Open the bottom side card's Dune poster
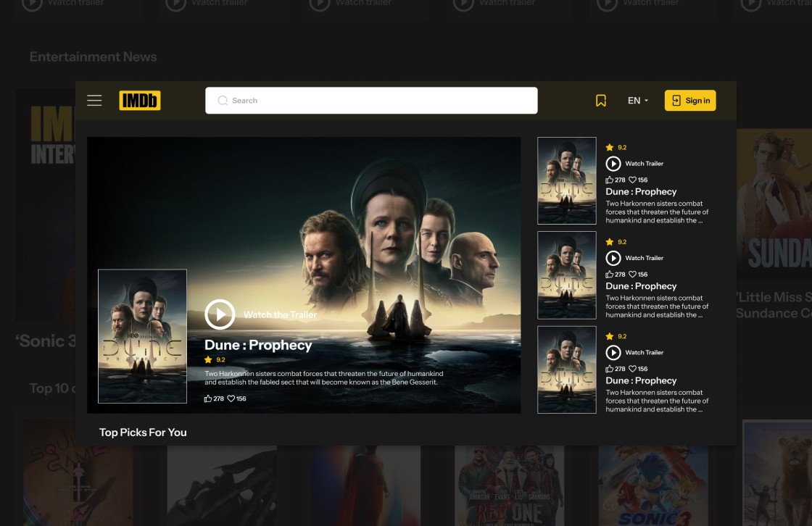This screenshot has height=526, width=812. click(566, 370)
